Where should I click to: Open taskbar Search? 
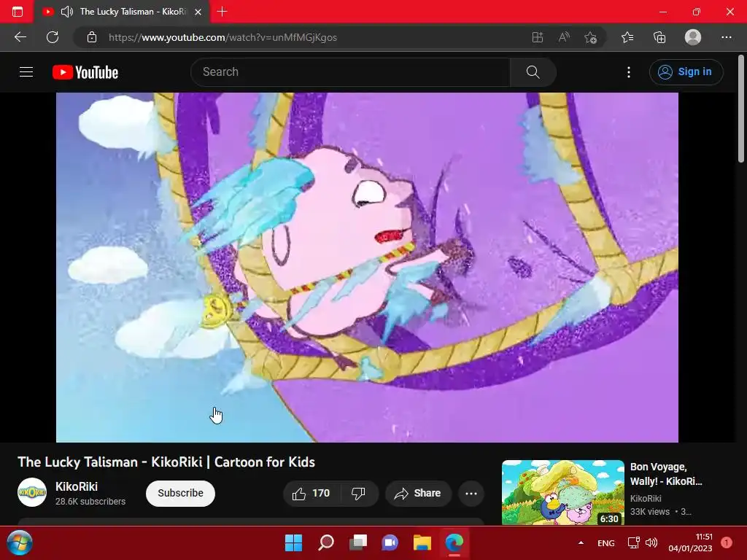pos(326,542)
